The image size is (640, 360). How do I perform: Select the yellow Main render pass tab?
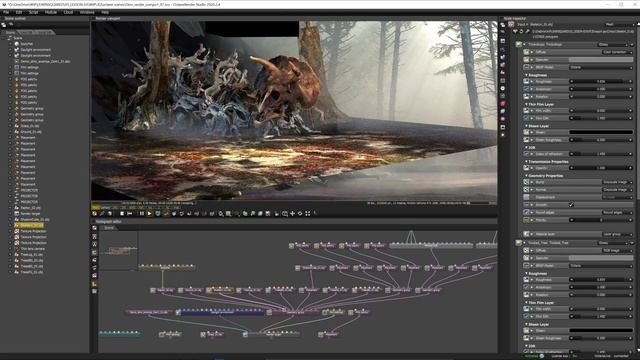(x=96, y=207)
